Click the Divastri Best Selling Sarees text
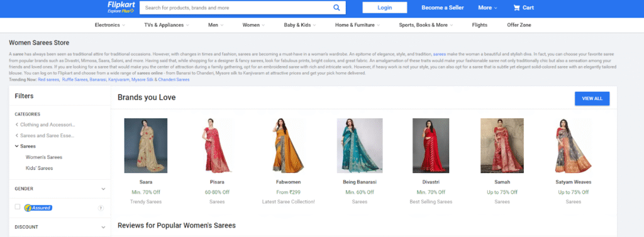The image size is (644, 237). [x=431, y=202]
